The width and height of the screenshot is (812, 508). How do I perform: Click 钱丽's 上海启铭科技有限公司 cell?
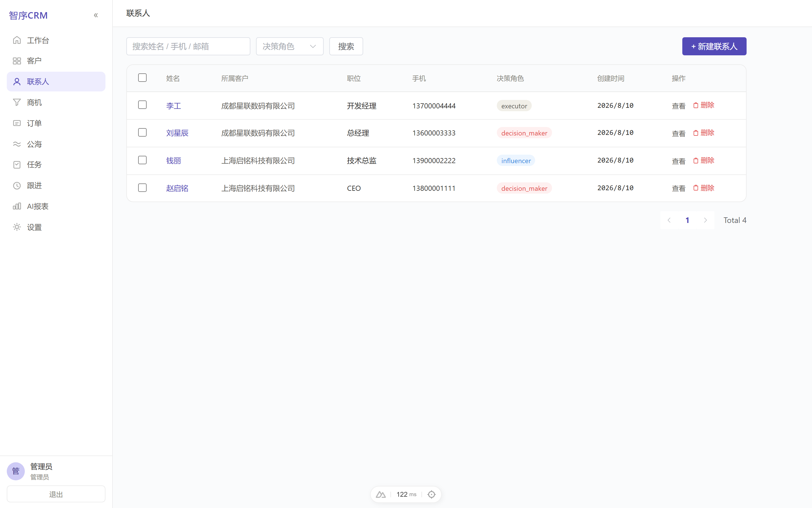point(258,161)
